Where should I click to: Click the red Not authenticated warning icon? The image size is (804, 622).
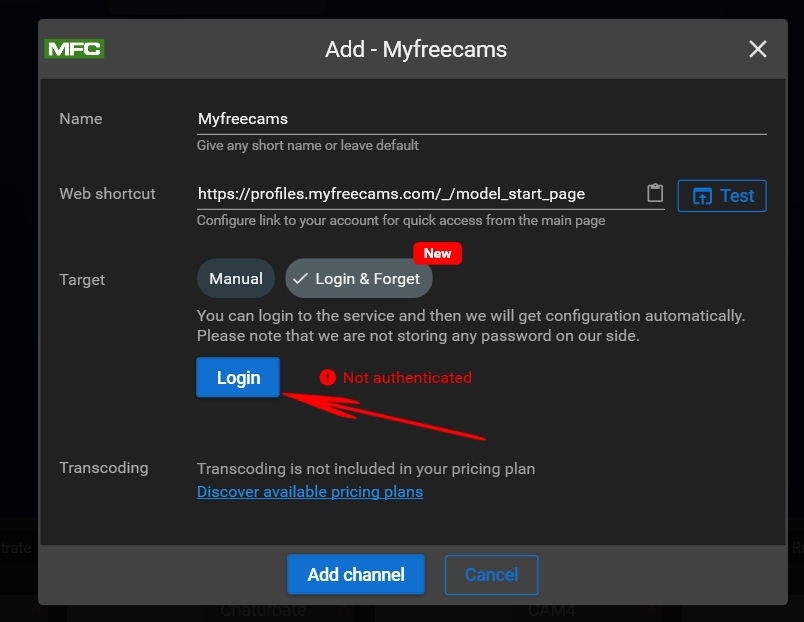click(x=328, y=377)
